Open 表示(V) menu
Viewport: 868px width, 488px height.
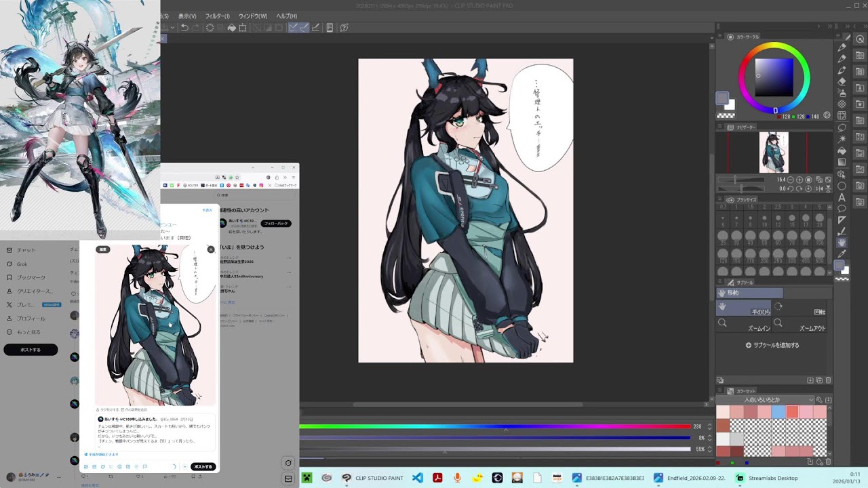pyautogui.click(x=187, y=16)
